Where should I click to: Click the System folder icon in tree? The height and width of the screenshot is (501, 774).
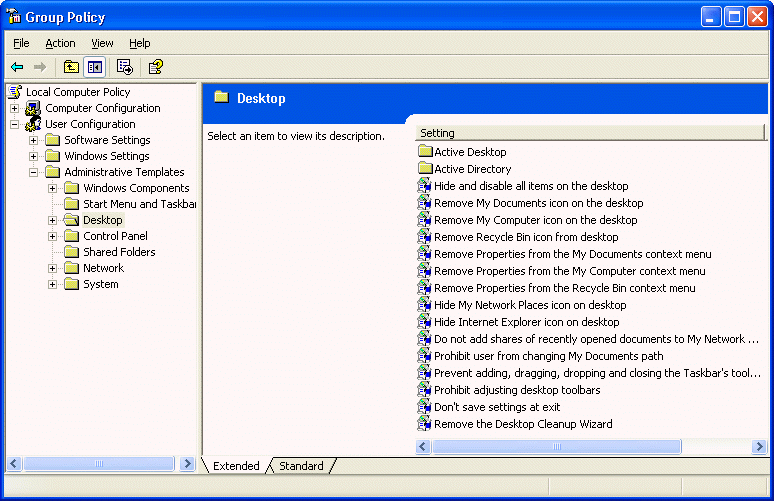point(72,284)
